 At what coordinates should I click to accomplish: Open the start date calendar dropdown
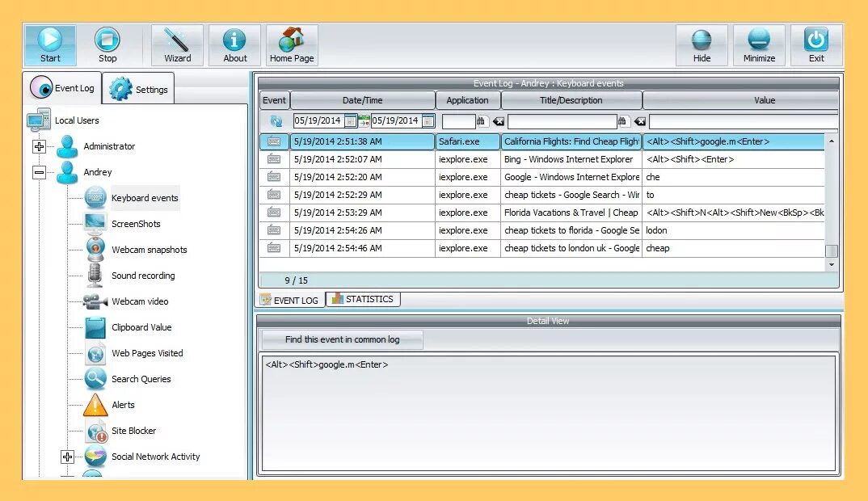(351, 120)
